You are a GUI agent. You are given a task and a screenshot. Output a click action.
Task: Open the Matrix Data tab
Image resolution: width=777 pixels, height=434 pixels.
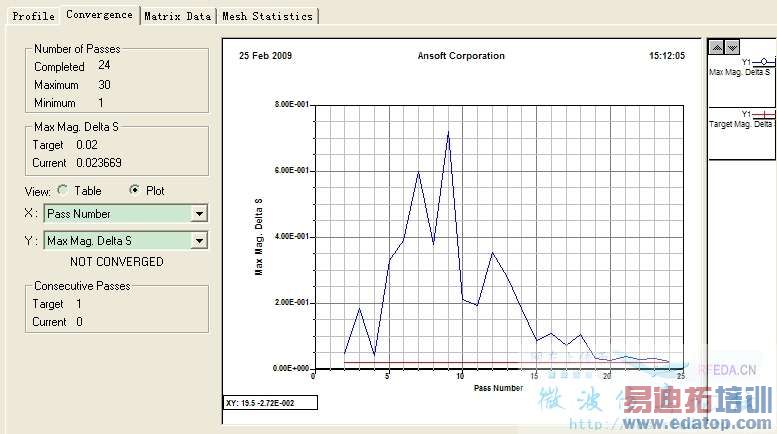[178, 16]
